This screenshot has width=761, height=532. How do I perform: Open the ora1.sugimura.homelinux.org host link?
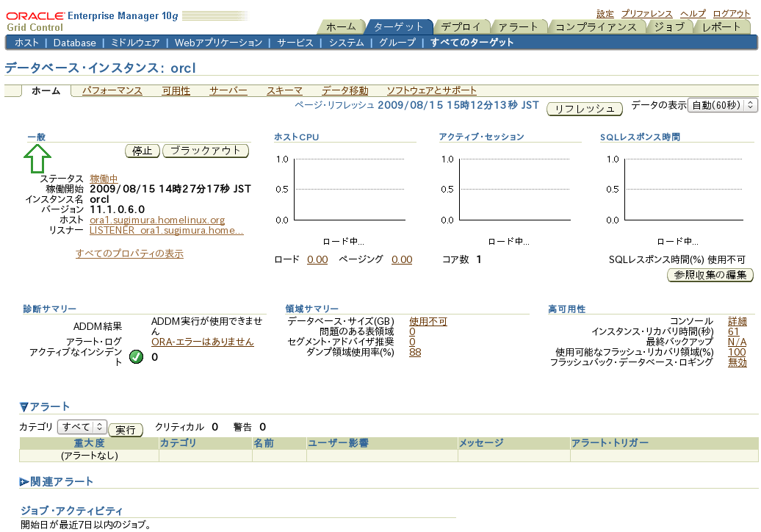tap(157, 220)
